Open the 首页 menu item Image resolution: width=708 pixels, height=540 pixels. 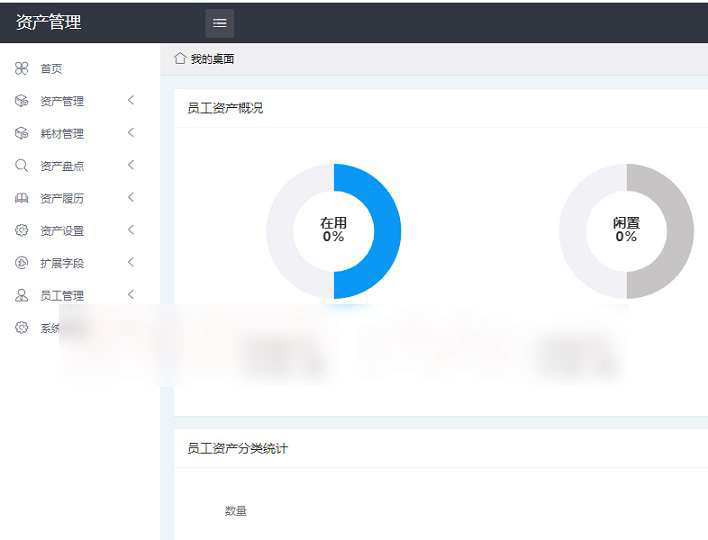coord(51,69)
